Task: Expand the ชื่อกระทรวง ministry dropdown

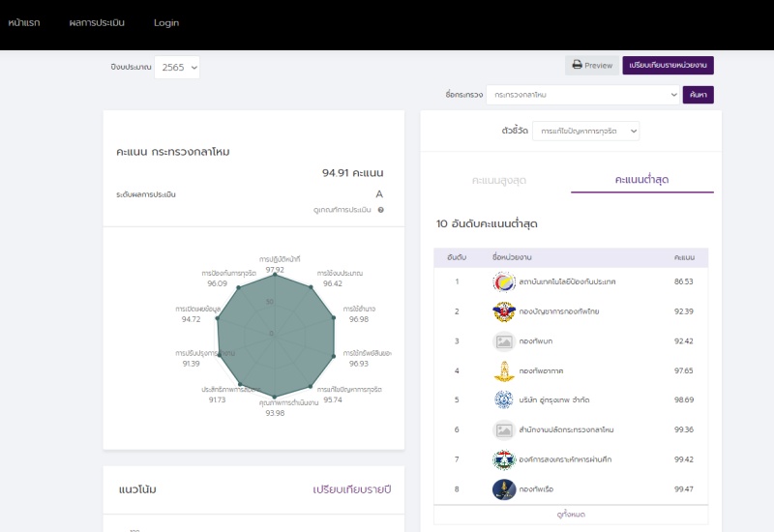Action: [583, 95]
